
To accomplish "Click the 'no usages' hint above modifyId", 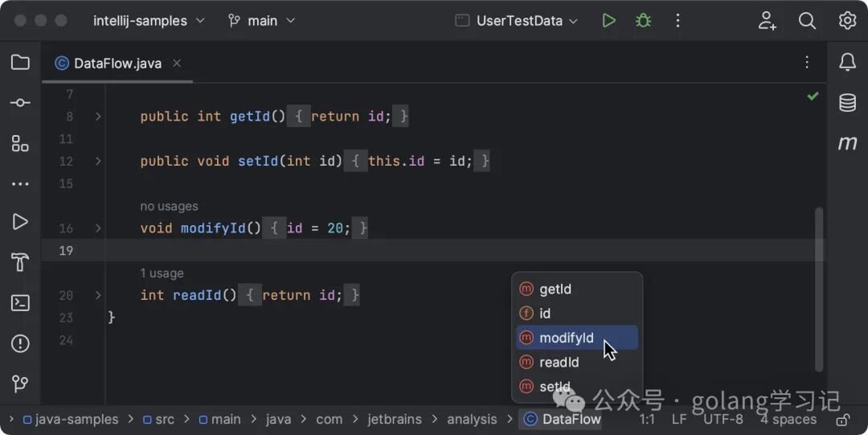I will [169, 206].
